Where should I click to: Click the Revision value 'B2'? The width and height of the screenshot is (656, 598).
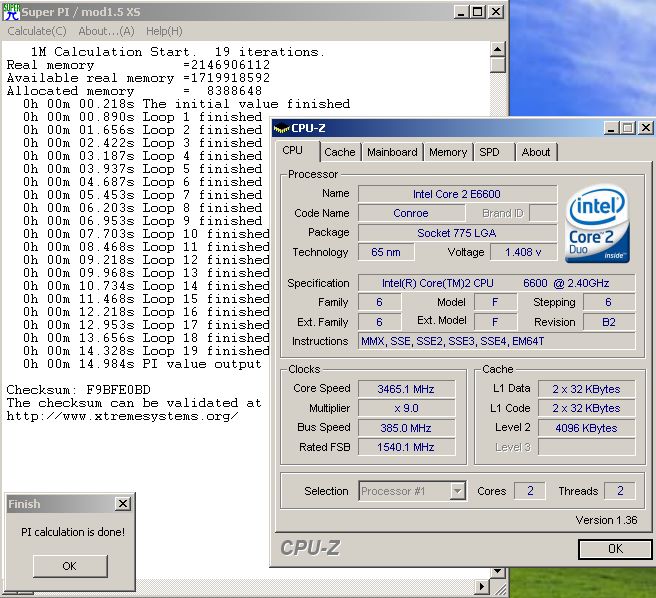click(609, 322)
